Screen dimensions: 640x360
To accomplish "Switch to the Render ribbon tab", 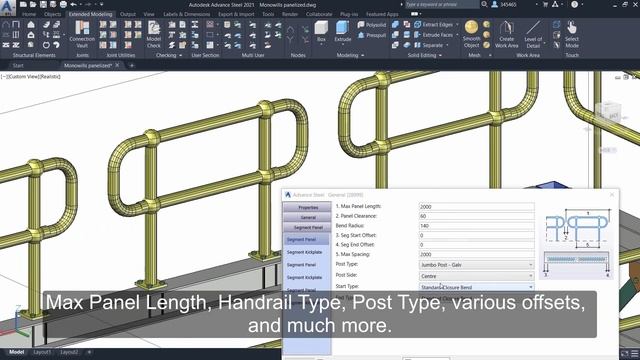I will point(290,14).
